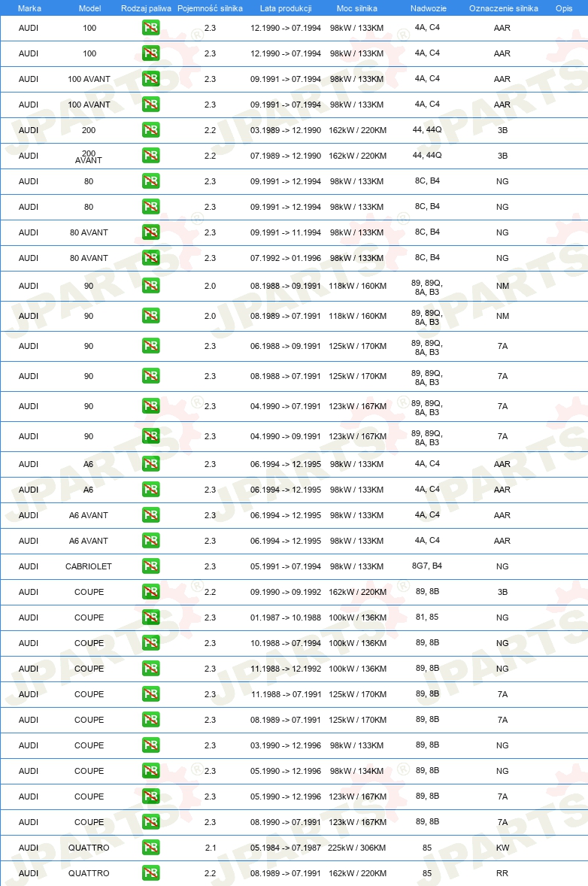The width and height of the screenshot is (588, 886).
Task: Click the Marka column header
Action: pyautogui.click(x=29, y=8)
